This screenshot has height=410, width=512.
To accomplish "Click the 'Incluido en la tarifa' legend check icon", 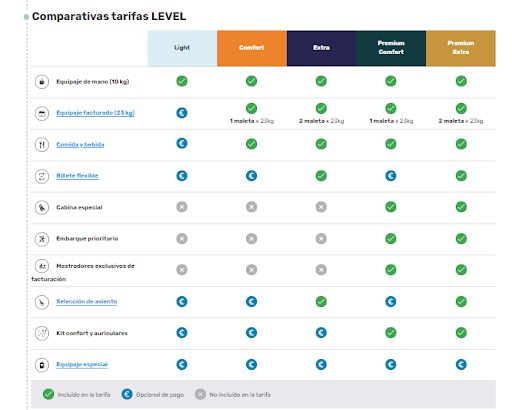I will click(48, 394).
